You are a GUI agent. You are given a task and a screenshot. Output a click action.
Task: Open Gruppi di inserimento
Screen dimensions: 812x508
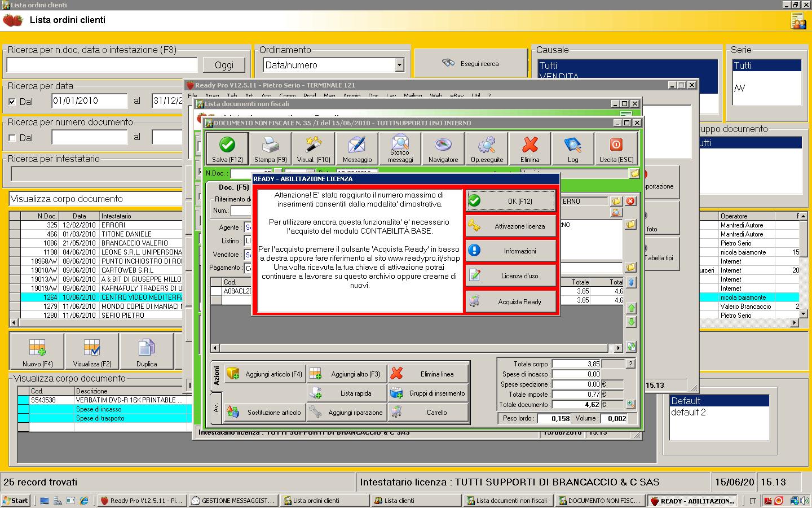click(x=428, y=393)
